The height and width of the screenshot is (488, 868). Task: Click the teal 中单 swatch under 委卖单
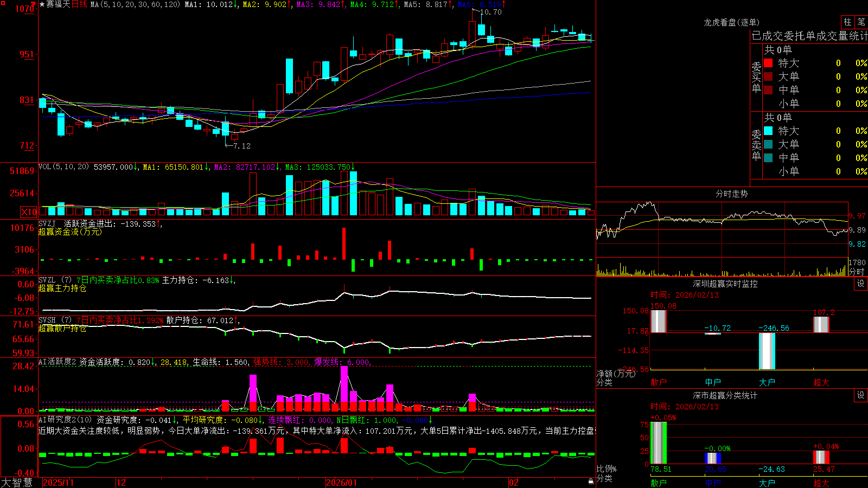coord(768,158)
